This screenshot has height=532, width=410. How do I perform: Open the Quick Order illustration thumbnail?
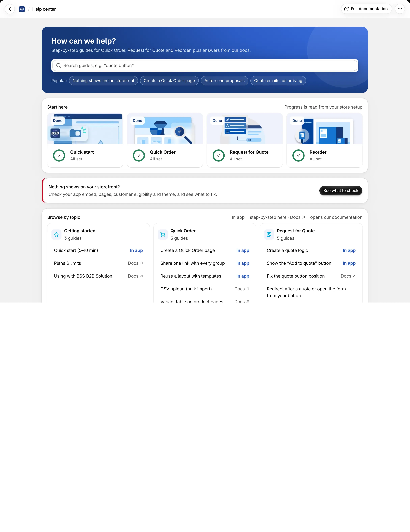point(165,129)
